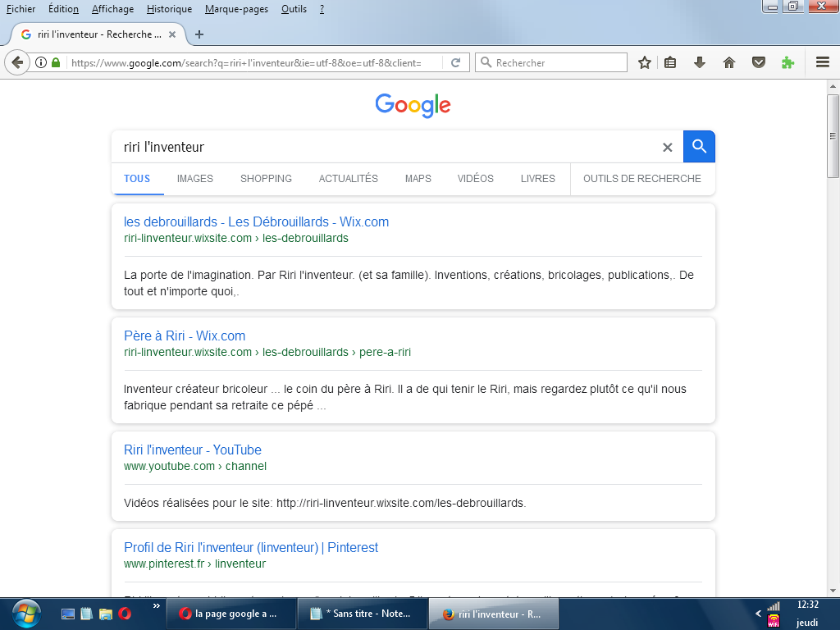Viewport: 840px width, 630px height.
Task: Open the file explorer quick launch icon
Action: click(106, 614)
